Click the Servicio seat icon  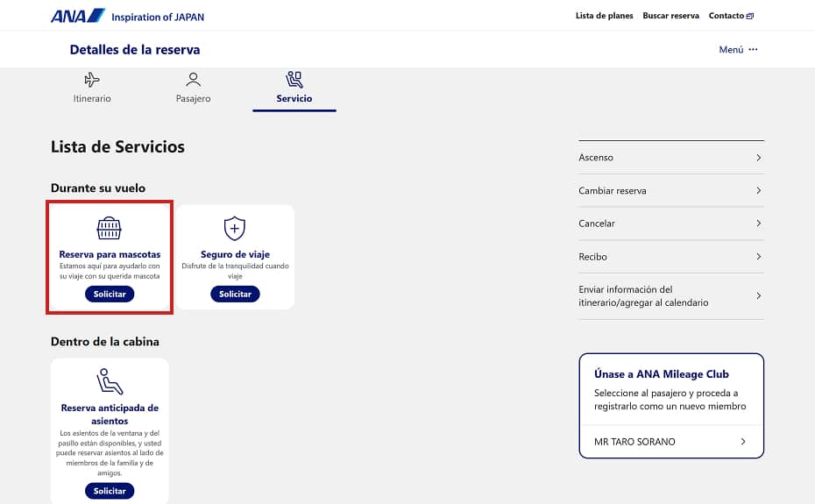click(x=294, y=80)
